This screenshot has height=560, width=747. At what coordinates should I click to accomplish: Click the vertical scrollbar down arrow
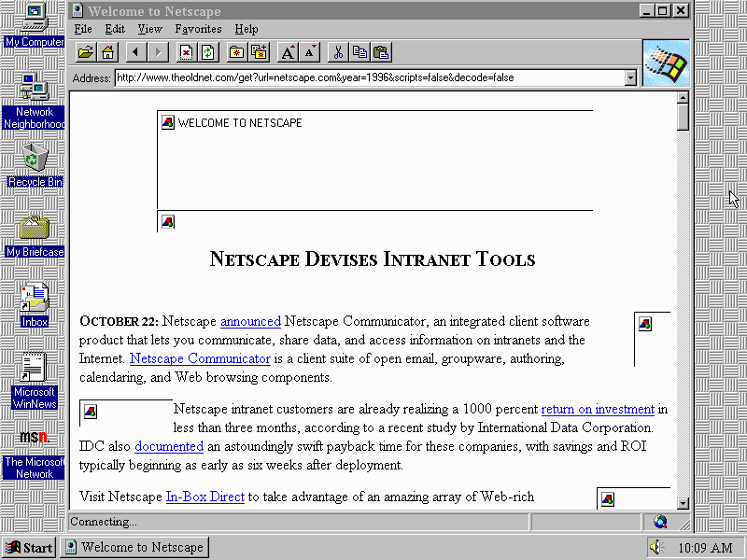683,503
